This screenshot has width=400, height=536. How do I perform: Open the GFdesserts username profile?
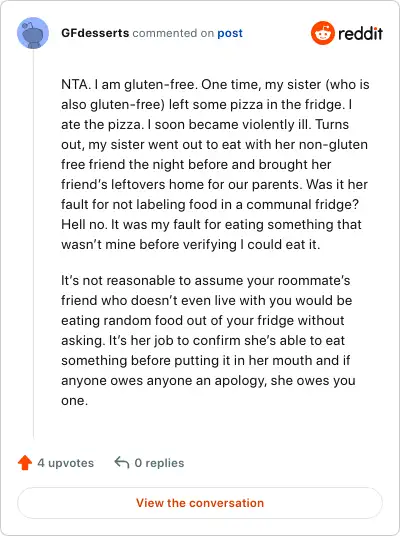[95, 33]
